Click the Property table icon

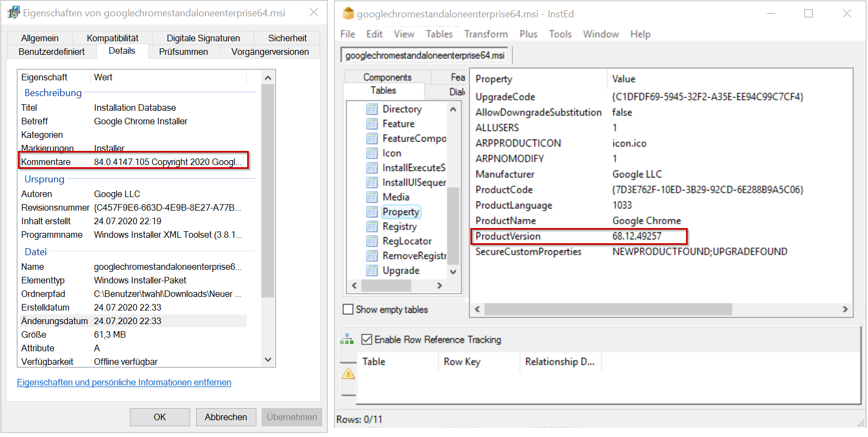pyautogui.click(x=372, y=212)
